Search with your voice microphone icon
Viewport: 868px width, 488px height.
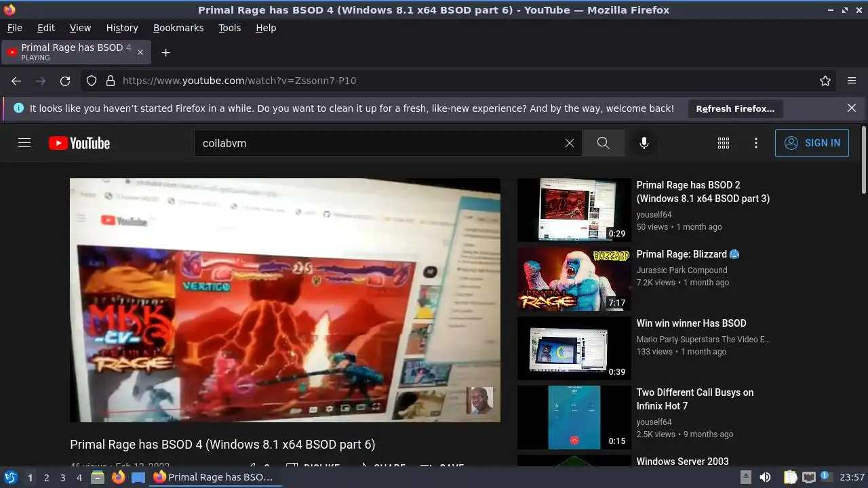point(644,143)
